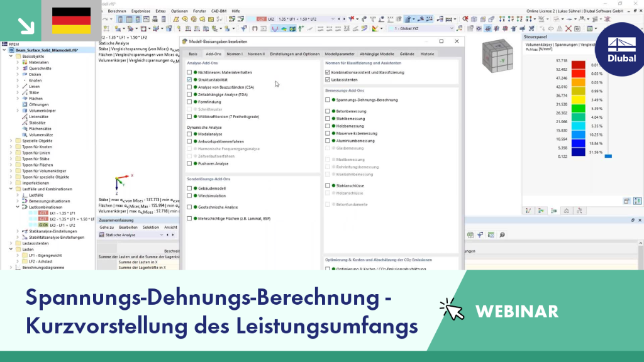The width and height of the screenshot is (644, 362).
Task: Click the view-in-X-direction axis icon
Action: [x=502, y=19]
